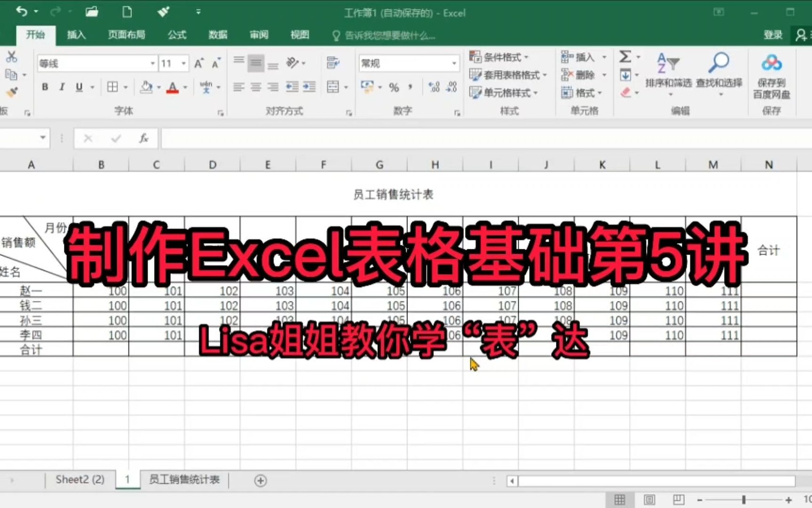Screen dimensions: 812x508
Task: Click Merge and Center icon
Action: (x=333, y=87)
